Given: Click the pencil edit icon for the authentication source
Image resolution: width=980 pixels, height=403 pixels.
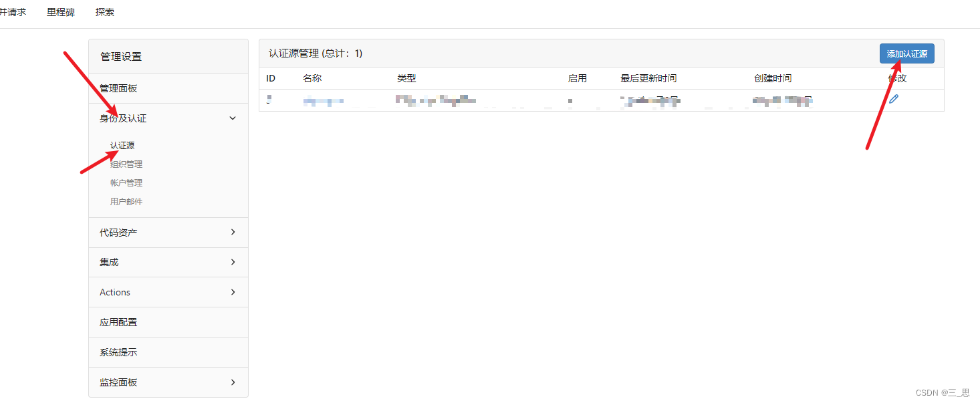Looking at the screenshot, I should pyautogui.click(x=894, y=99).
